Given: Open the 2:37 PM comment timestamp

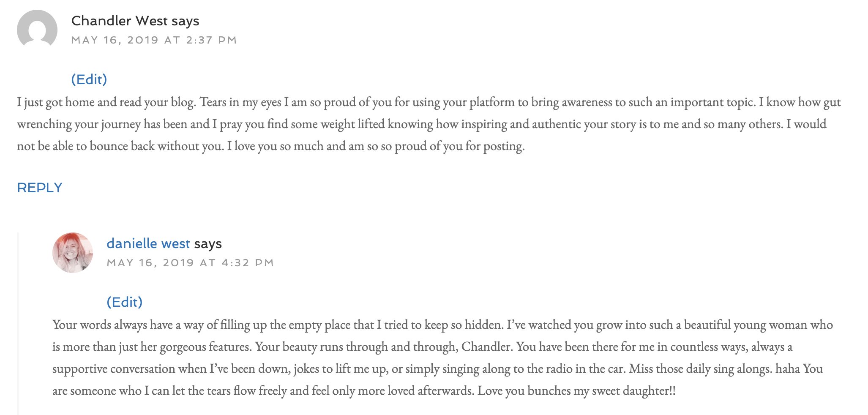Looking at the screenshot, I should pyautogui.click(x=154, y=40).
